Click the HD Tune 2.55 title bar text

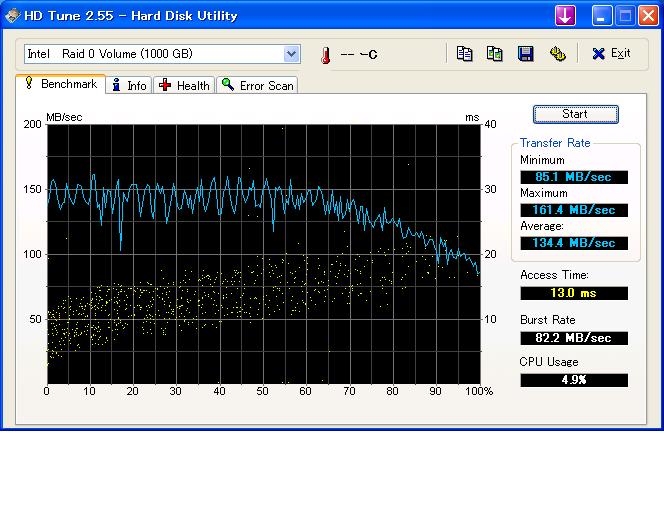[131, 16]
